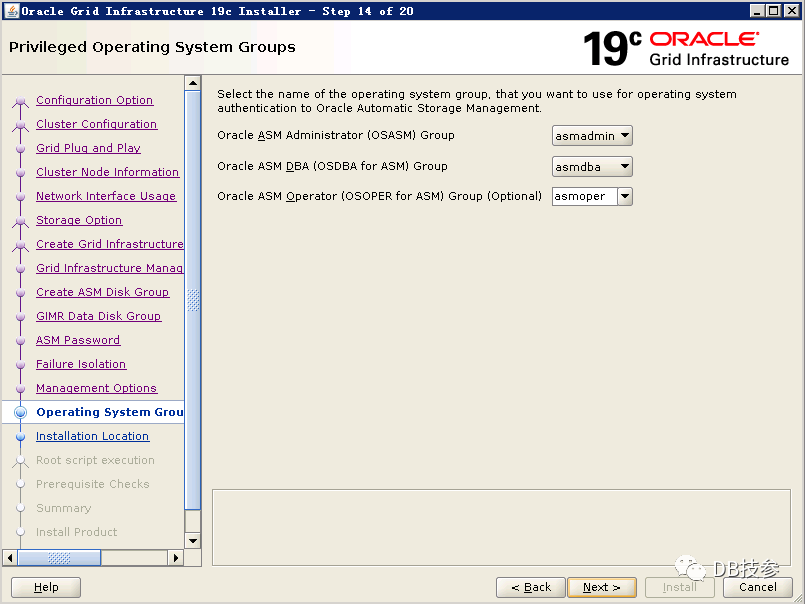Viewport: 805px width, 604px height.
Task: Go to GIMR Data Disk Group step
Action: [99, 316]
